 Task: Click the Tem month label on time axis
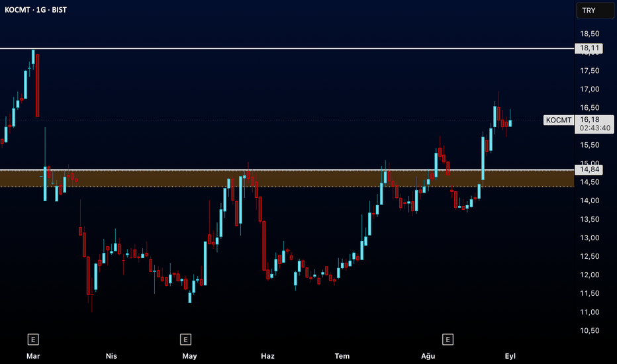click(342, 356)
